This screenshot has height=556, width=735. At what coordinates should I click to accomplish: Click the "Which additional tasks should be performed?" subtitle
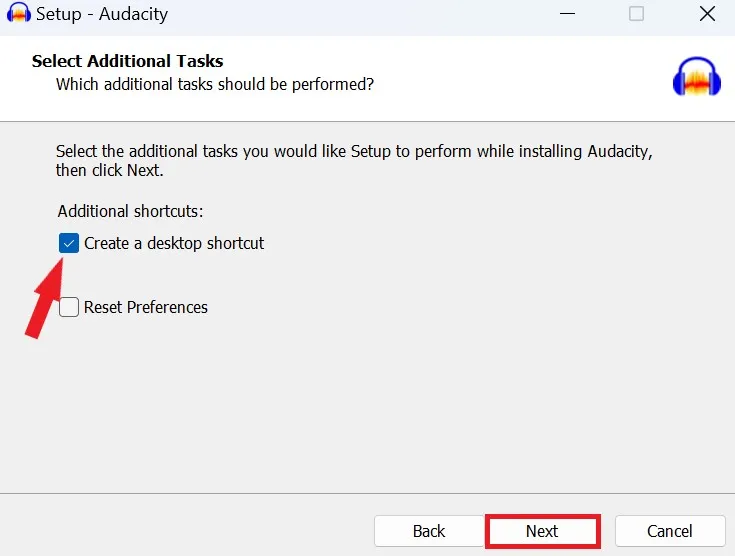coord(215,84)
